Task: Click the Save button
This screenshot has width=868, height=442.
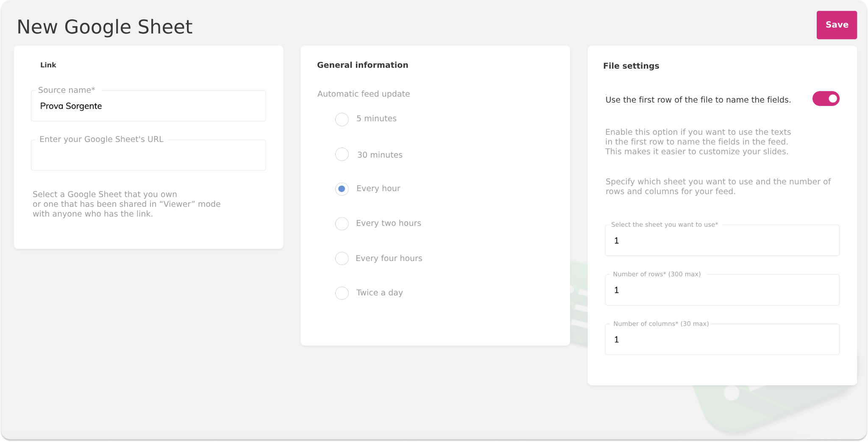Action: (837, 25)
